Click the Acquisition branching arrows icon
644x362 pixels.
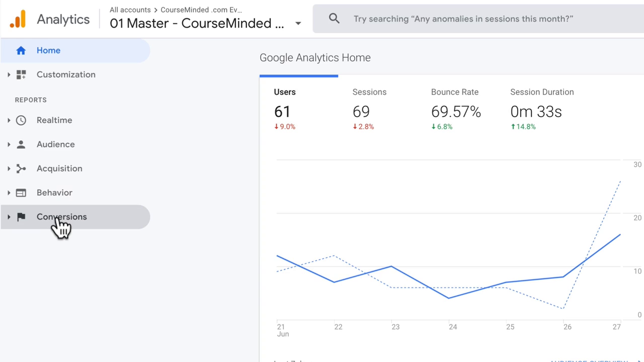[21, 168]
